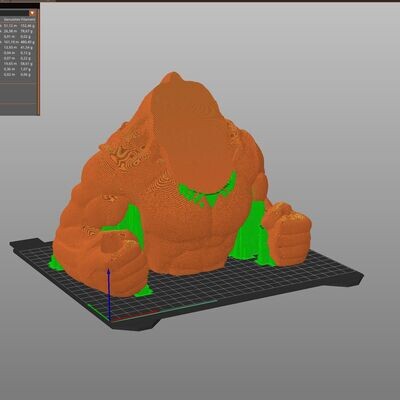
Task: Select the legend row showing 0,06 g
Action: click(x=19, y=75)
